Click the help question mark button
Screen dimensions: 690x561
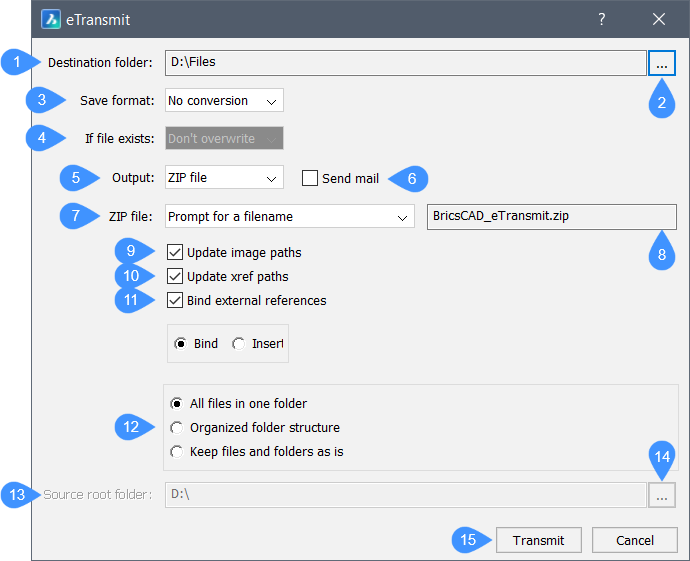pyautogui.click(x=601, y=19)
